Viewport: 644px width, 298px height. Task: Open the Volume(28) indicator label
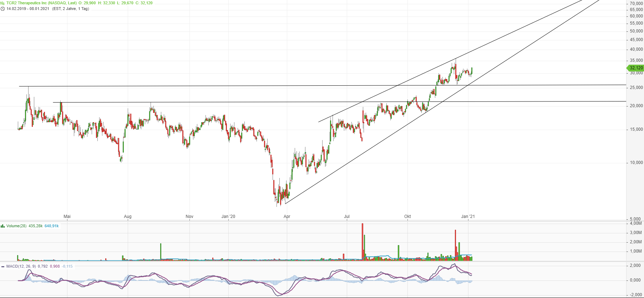tap(16, 226)
